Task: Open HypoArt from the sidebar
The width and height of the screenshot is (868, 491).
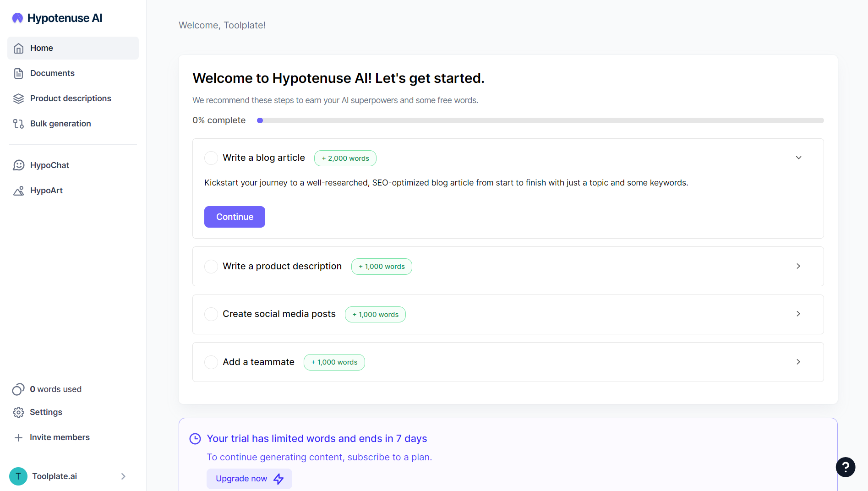Action: [x=73, y=191]
